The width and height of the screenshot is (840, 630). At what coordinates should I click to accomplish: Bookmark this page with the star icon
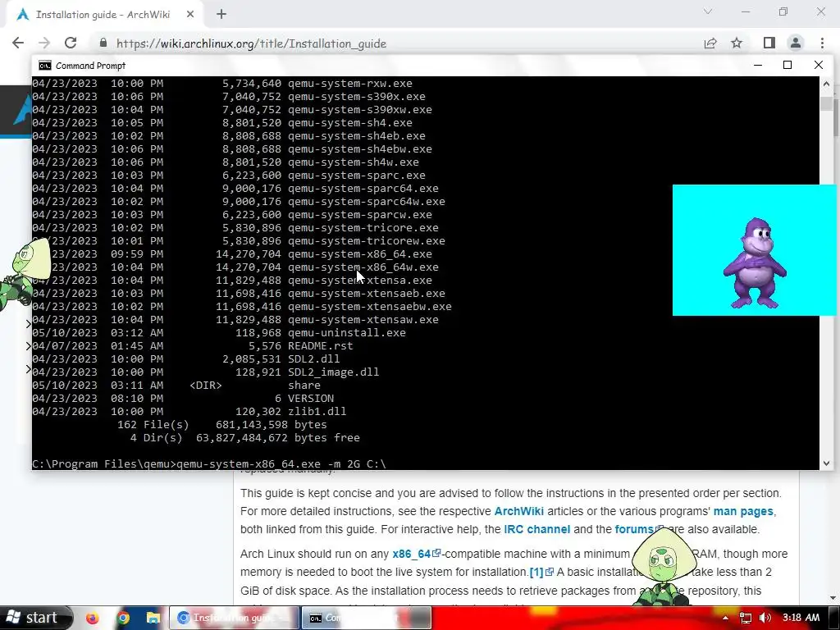737,43
